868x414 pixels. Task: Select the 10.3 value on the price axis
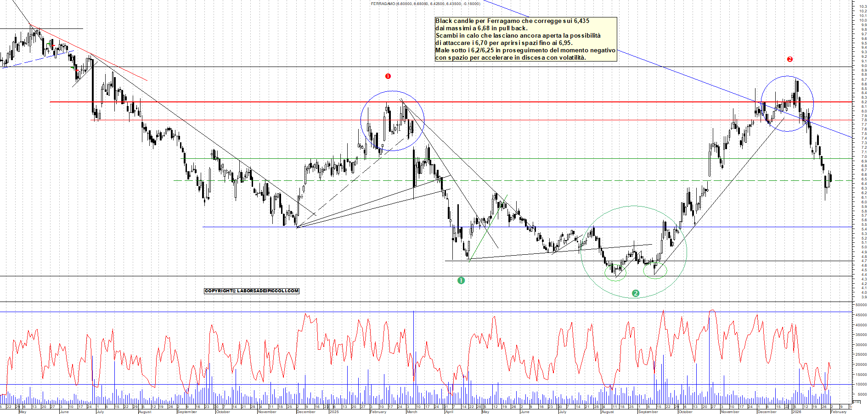pyautogui.click(x=862, y=7)
